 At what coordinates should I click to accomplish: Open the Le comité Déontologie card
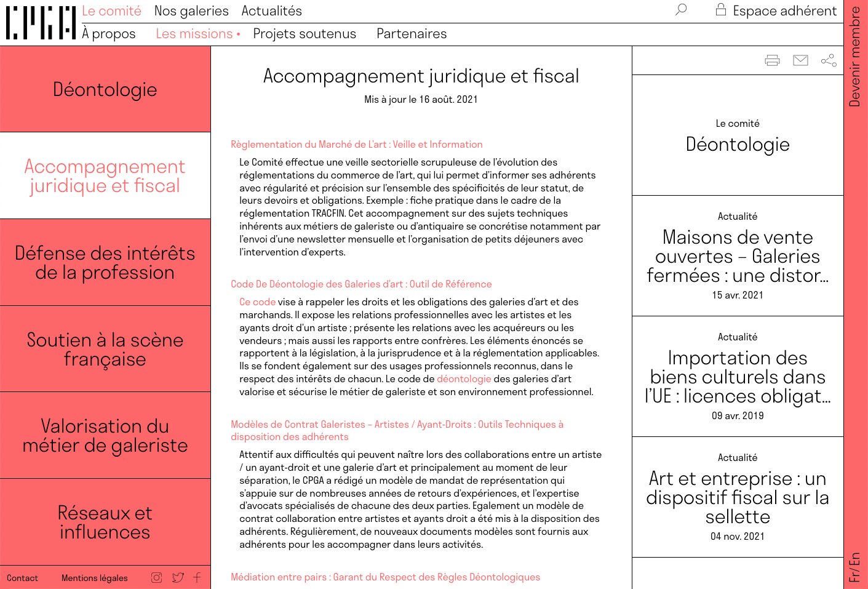(x=738, y=135)
